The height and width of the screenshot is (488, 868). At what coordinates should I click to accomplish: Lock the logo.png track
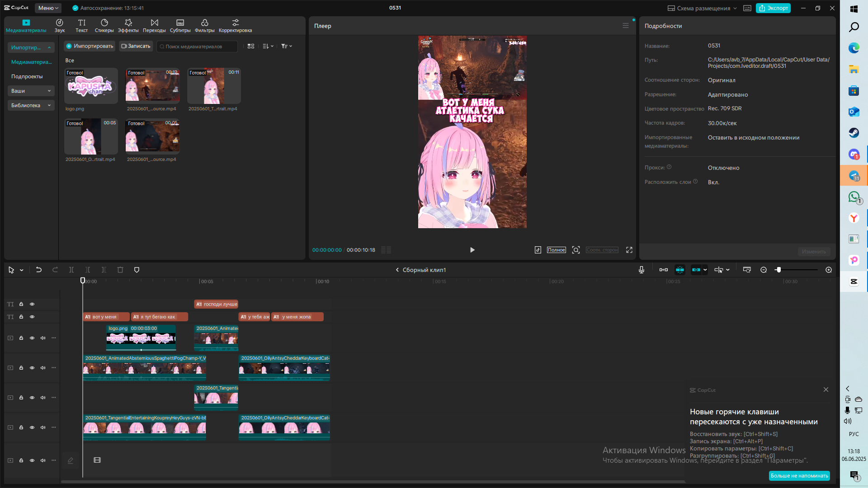(x=21, y=338)
